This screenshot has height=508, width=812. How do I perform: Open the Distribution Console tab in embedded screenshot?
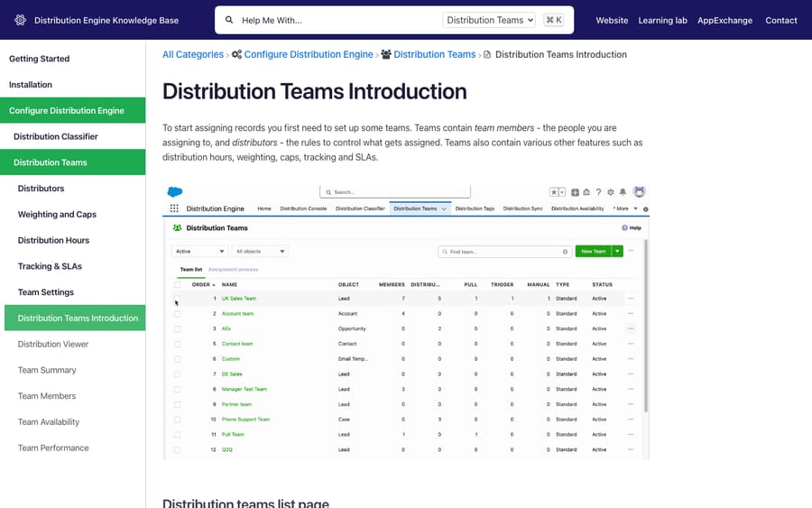[303, 208]
